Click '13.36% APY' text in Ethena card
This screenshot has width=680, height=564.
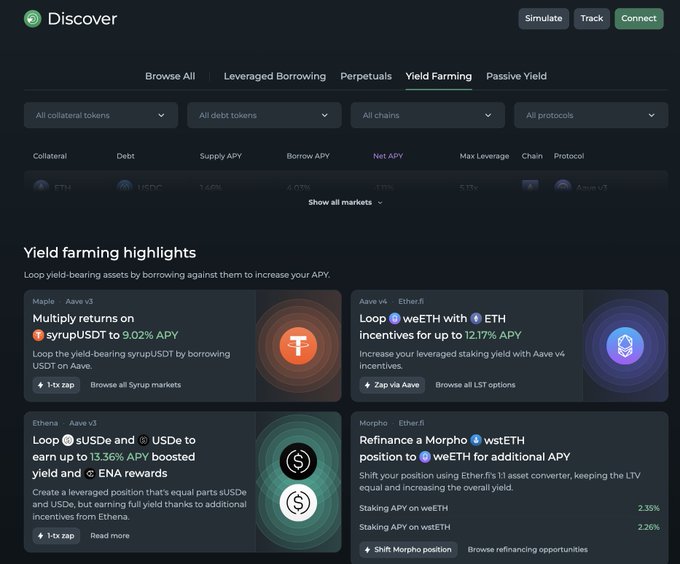point(119,457)
